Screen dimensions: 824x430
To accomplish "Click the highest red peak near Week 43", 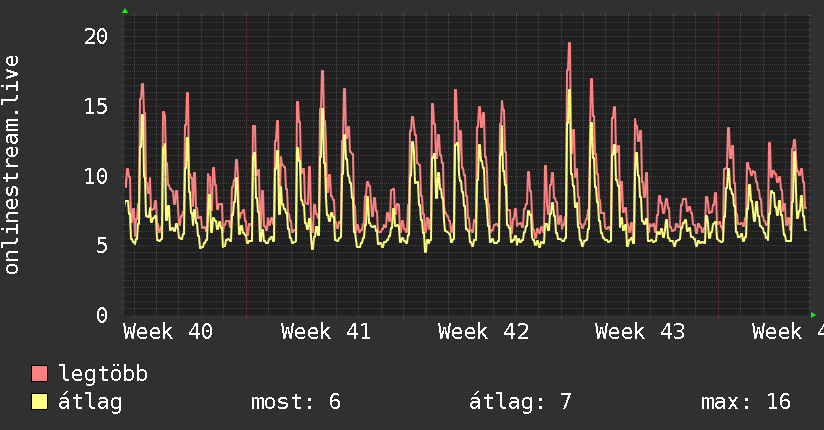I will click(x=569, y=44).
